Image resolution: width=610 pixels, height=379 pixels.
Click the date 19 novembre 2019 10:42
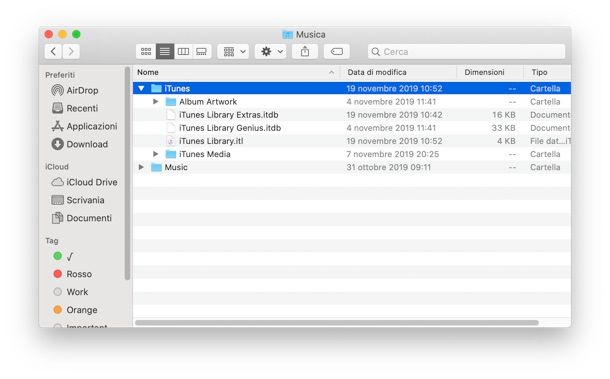pyautogui.click(x=394, y=115)
